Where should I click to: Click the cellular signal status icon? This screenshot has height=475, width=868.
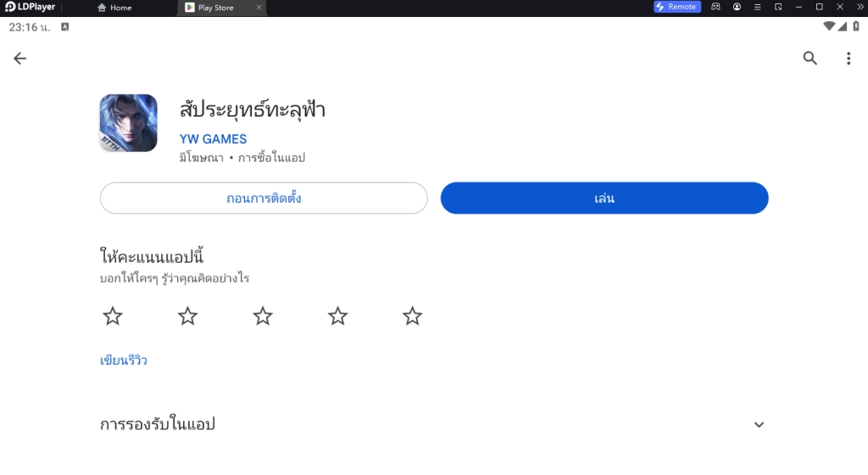[x=843, y=26]
